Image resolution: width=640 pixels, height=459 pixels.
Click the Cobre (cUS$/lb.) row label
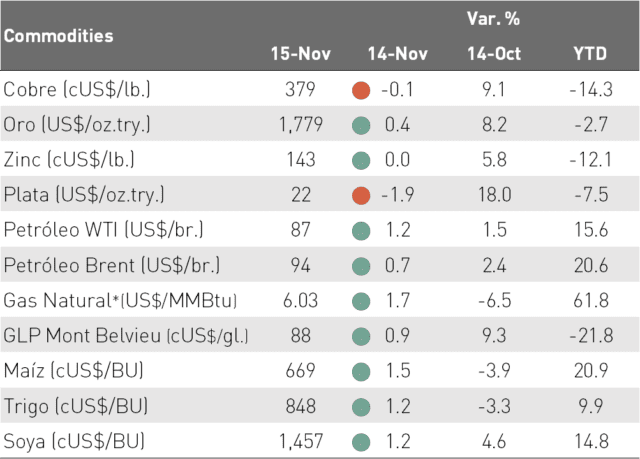click(77, 89)
